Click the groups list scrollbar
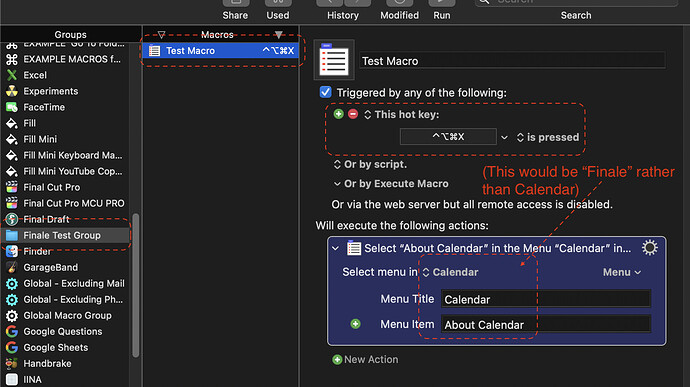Viewport: 690px width, 387px height. [x=136, y=285]
